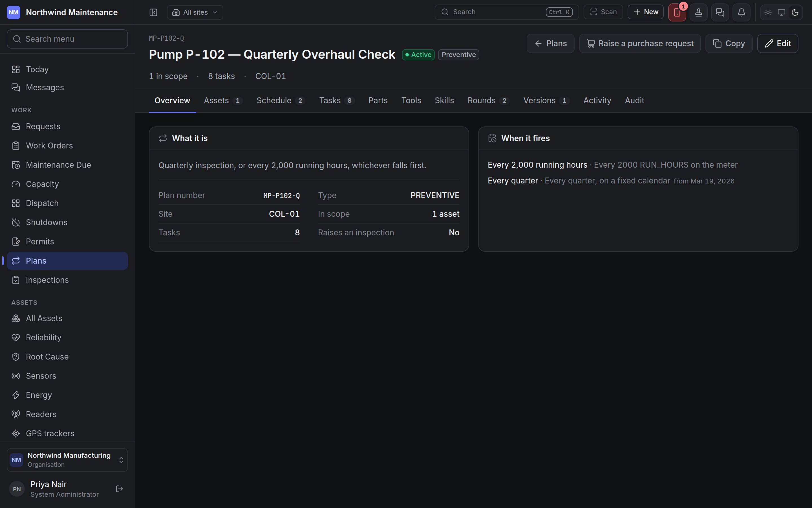Open Root Cause page
This screenshot has width=812, height=508.
67,356
